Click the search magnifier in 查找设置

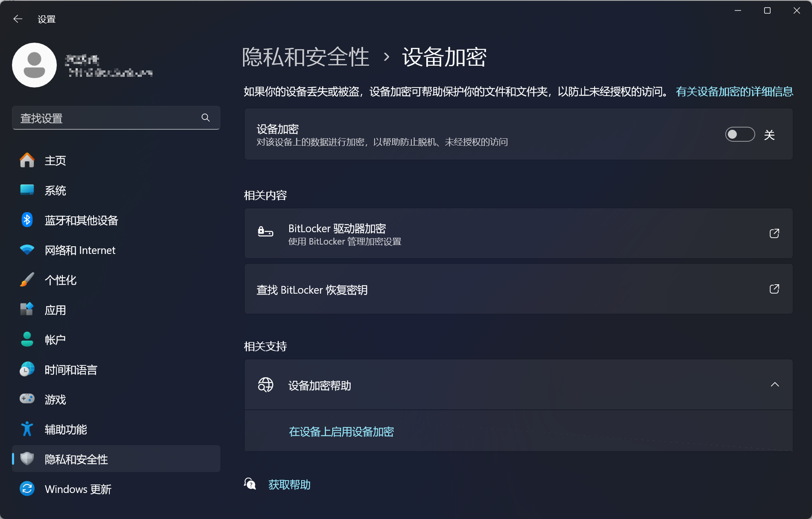click(205, 118)
